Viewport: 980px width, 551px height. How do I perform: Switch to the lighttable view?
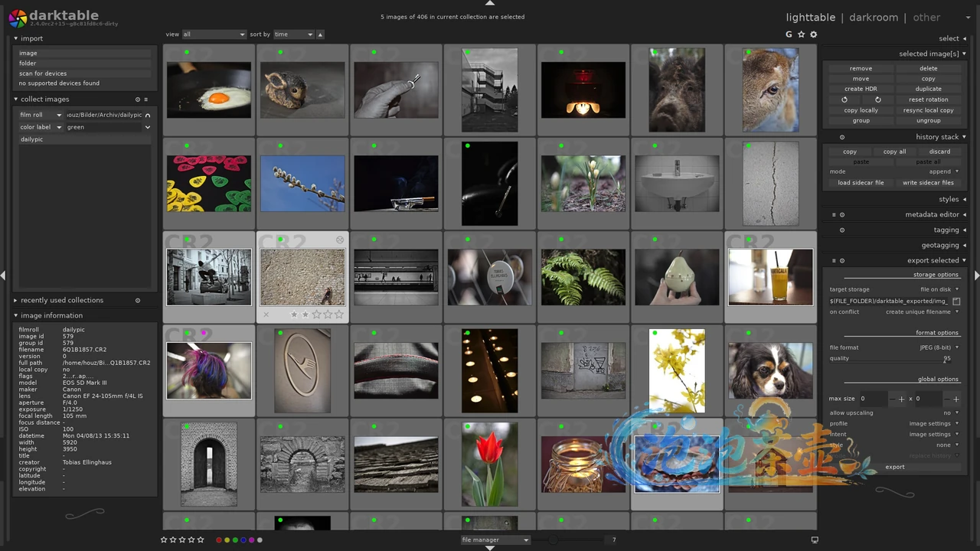click(811, 17)
